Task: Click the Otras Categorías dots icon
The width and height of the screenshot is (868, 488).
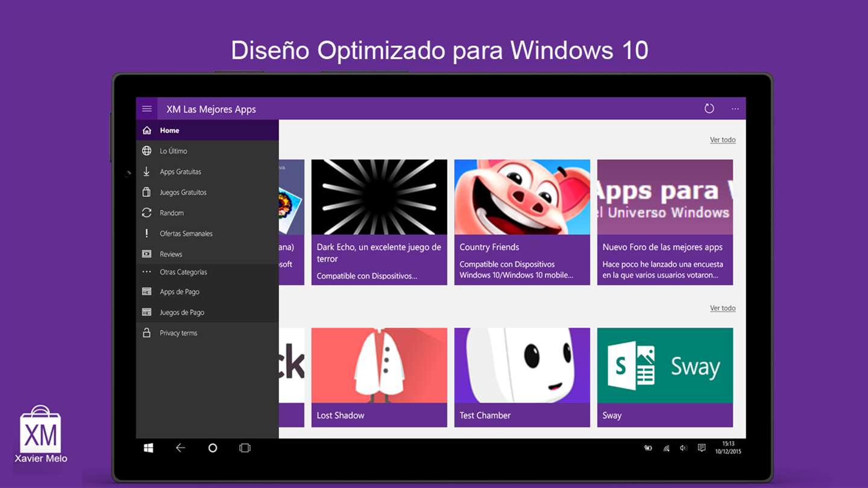Action: click(x=146, y=272)
